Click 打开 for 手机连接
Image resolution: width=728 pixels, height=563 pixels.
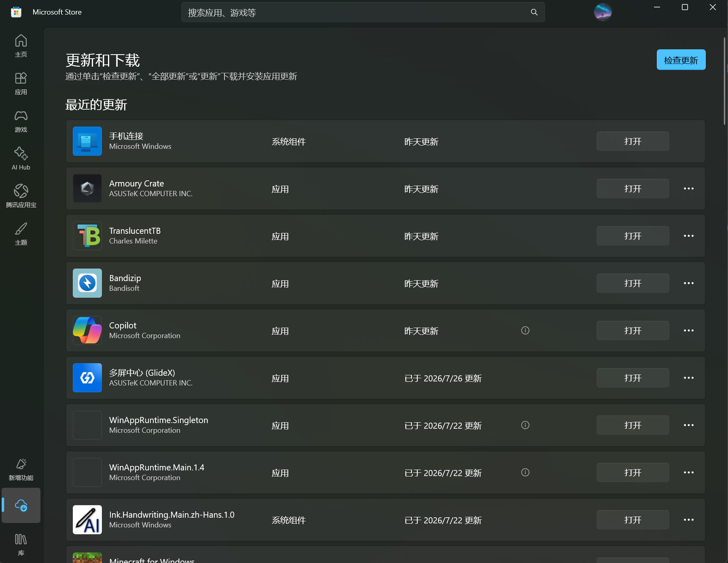(633, 141)
